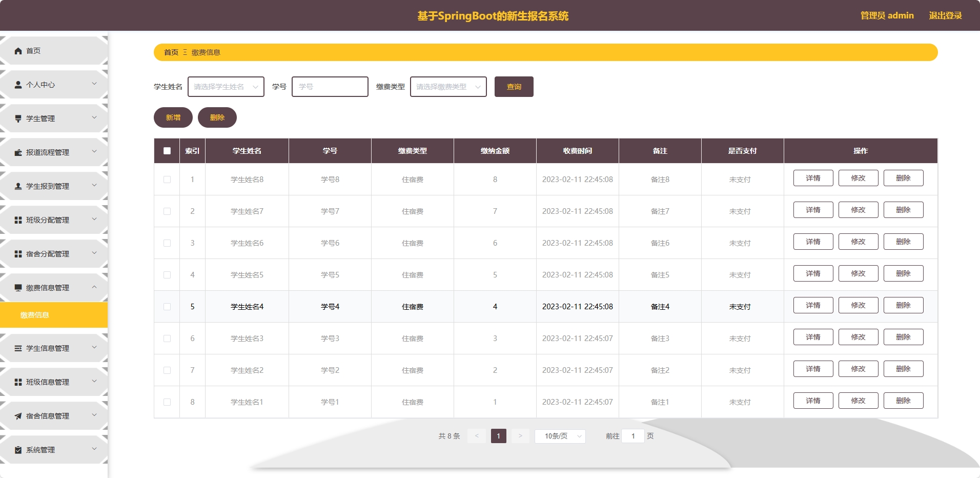Check the row for 学生姓名4
Screen dimensions: 980x478
[167, 307]
